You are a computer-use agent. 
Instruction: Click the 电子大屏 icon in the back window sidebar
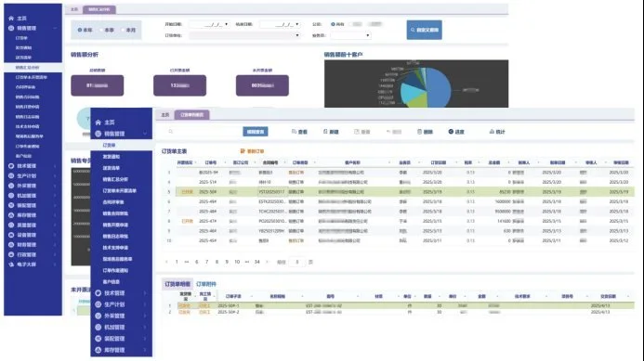11,264
